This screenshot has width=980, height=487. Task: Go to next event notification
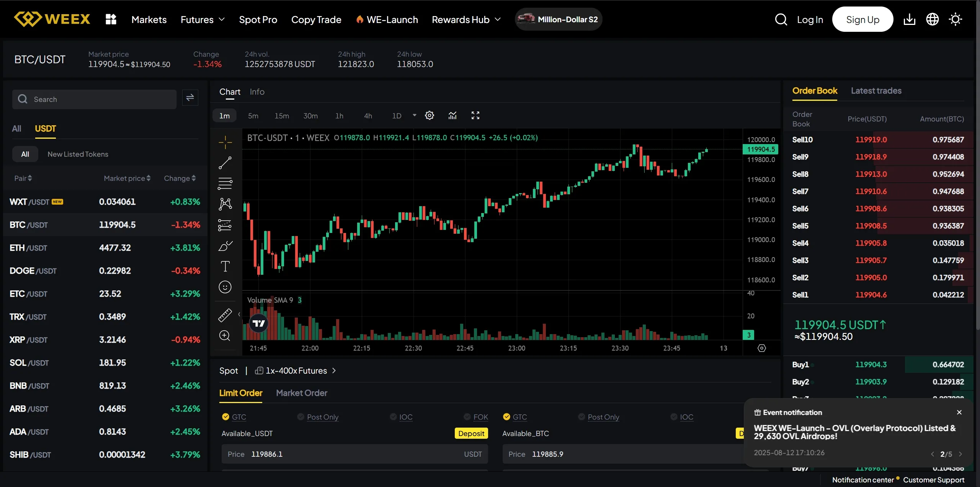pos(960,454)
